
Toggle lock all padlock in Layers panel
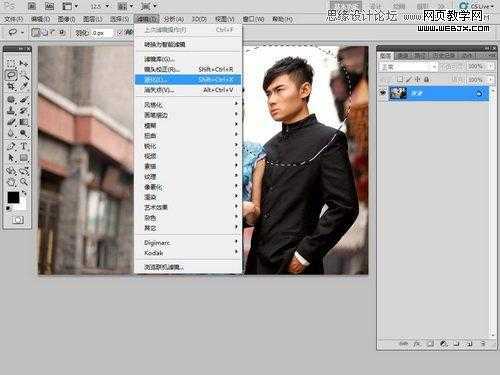point(426,79)
